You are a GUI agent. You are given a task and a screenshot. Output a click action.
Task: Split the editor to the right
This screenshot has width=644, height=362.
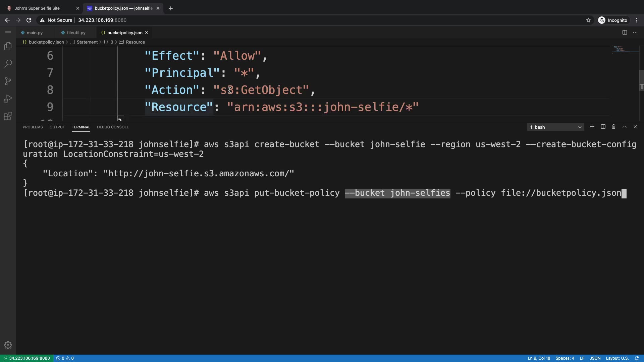coord(625,33)
